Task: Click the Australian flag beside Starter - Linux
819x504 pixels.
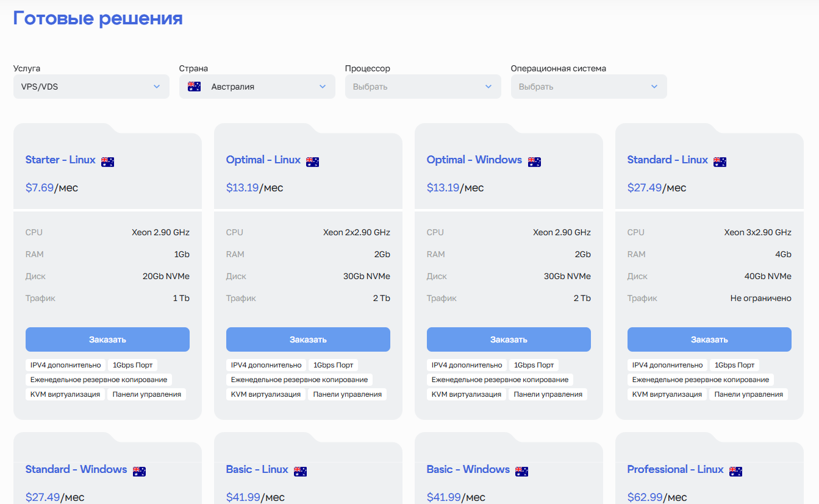Action: [x=107, y=161]
